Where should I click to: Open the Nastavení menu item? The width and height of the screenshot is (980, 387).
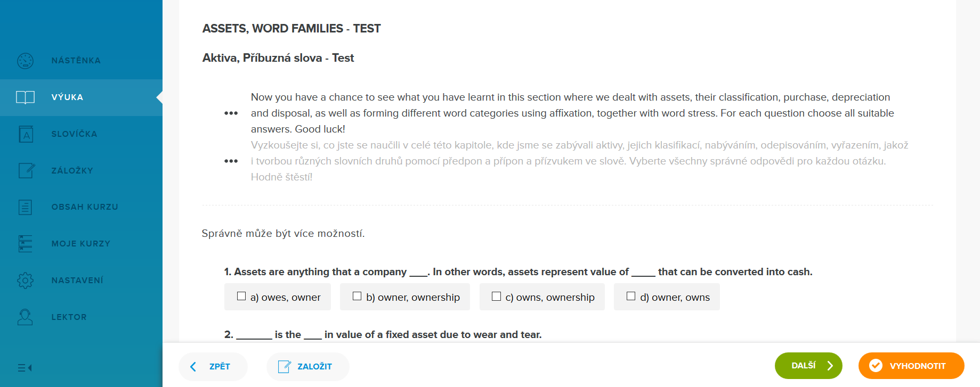[77, 281]
